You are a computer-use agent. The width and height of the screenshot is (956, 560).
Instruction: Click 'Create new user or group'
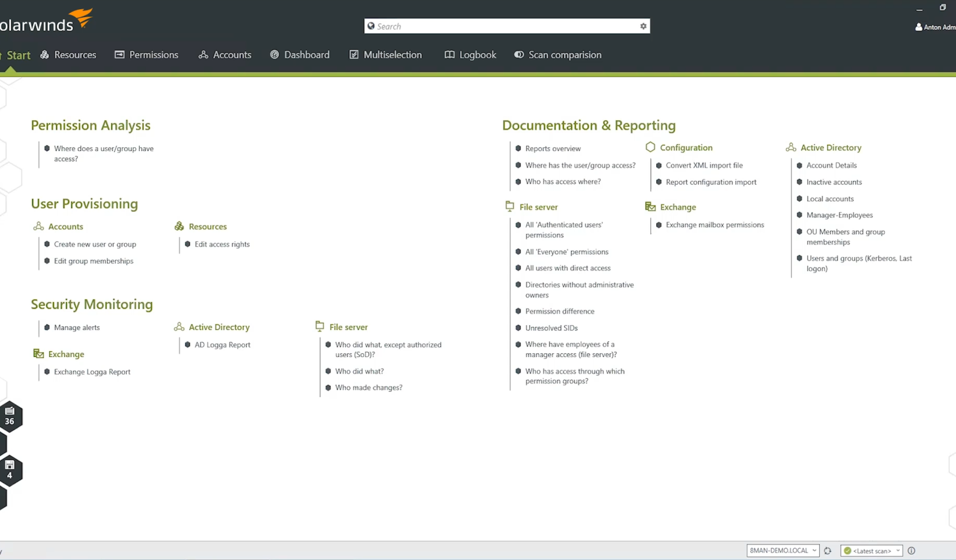pos(95,244)
